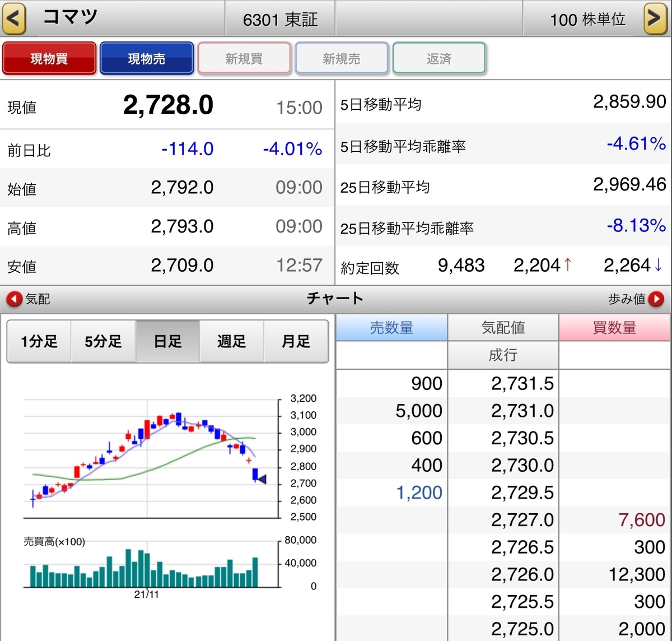Tap sell quantity 1,200 in blue

(x=419, y=493)
